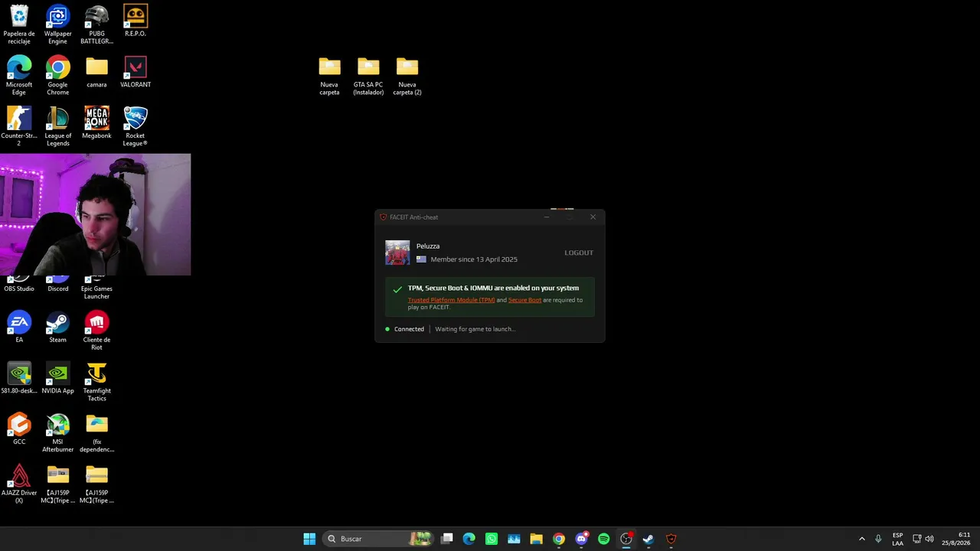
Task: Minimize the FACEIT Anti-cheat window
Action: [547, 217]
